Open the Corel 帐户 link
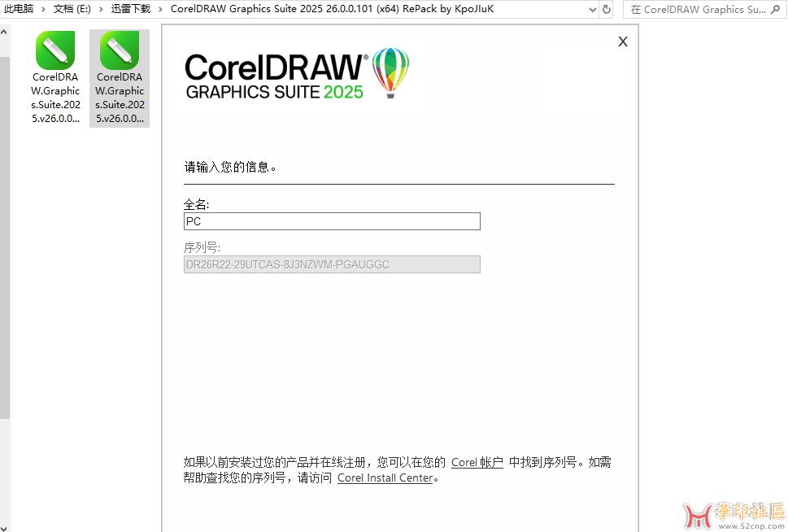Viewport: 788px width, 532px height. click(x=477, y=462)
